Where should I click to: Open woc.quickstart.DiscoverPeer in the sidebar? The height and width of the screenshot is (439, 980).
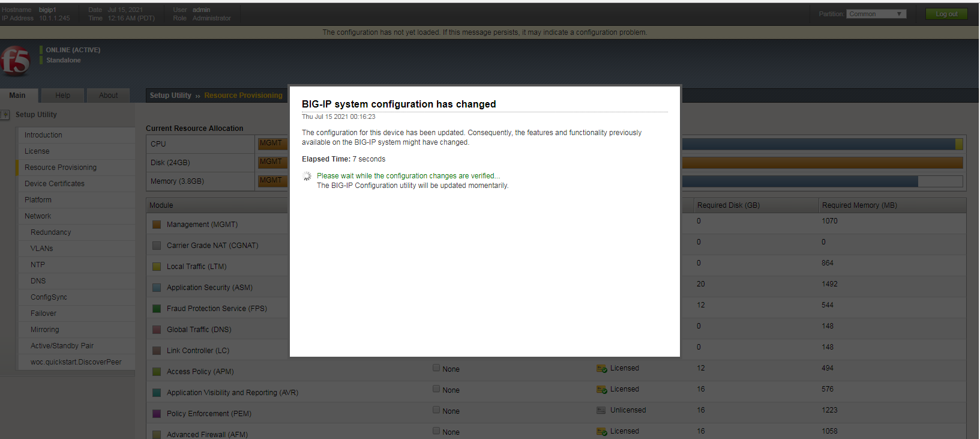pos(76,362)
